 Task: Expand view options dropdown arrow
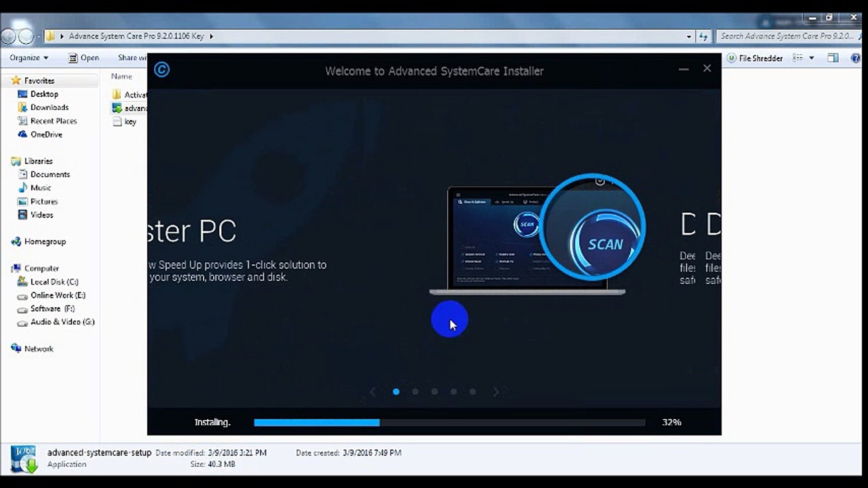click(x=812, y=58)
